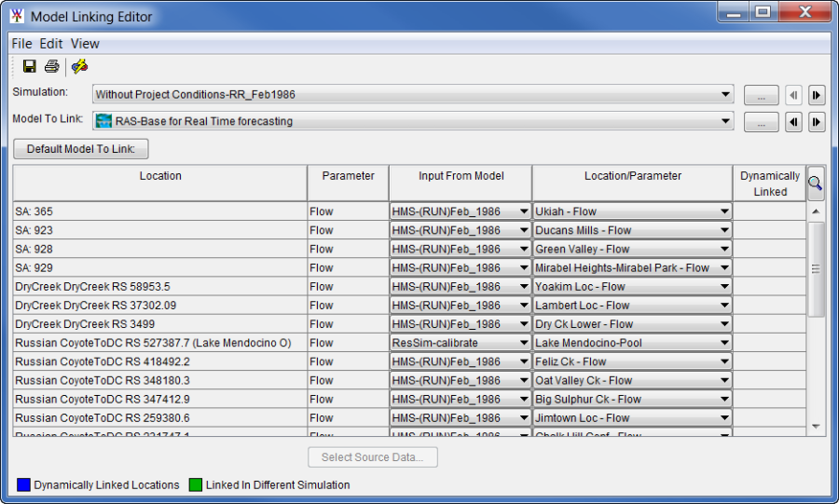Open the Edit menu
The image size is (839, 504).
click(x=51, y=44)
